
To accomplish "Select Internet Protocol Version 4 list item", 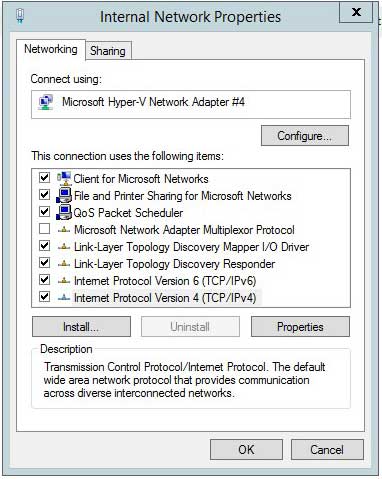I will click(x=165, y=297).
